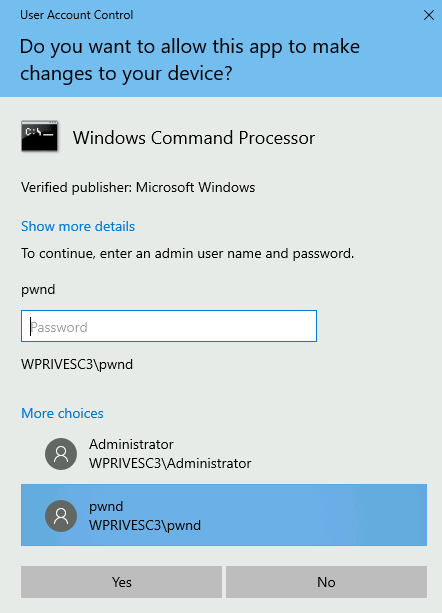Choose the highlighted pwnd account tile name
Screen dimensions: 442x613
[x=106, y=507]
